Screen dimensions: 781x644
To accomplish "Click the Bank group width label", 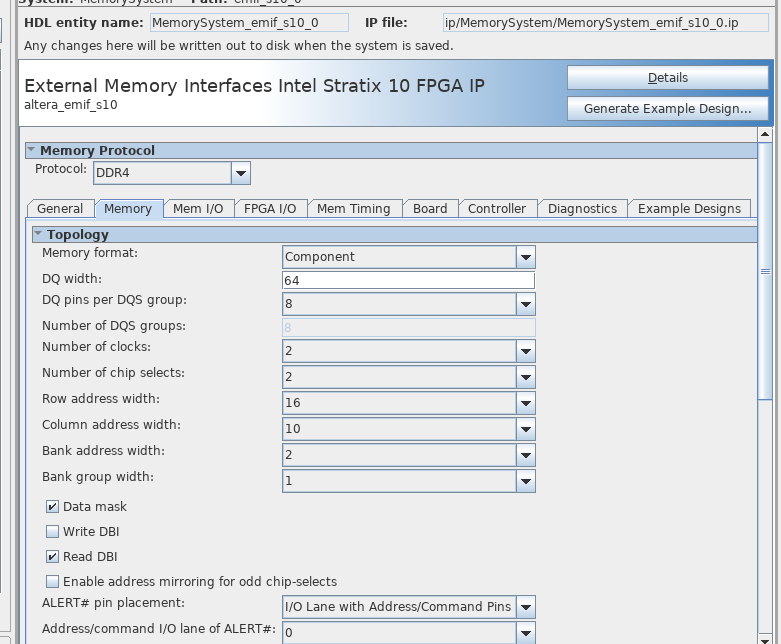I will 98,477.
